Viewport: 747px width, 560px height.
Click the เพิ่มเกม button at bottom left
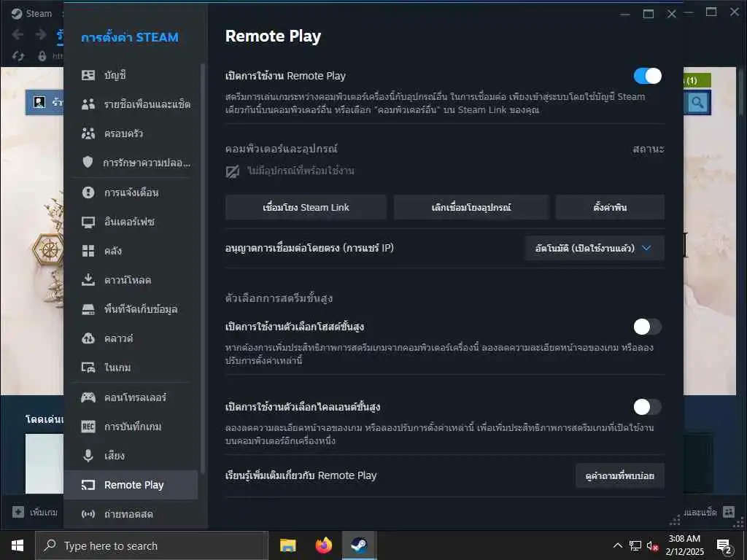click(35, 513)
